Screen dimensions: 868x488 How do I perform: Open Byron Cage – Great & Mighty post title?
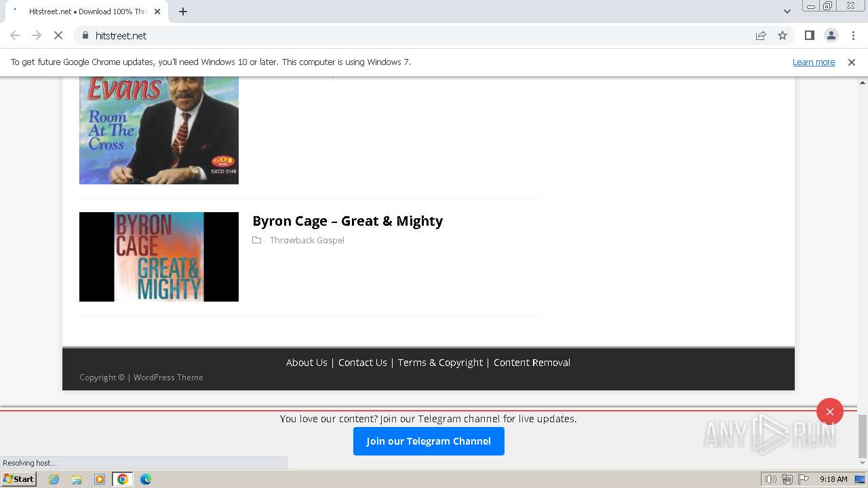347,221
